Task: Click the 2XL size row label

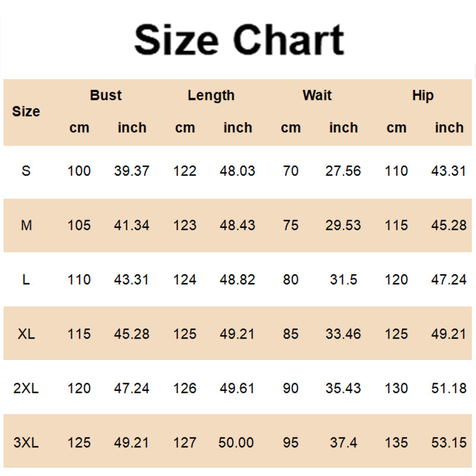Action: [x=26, y=389]
